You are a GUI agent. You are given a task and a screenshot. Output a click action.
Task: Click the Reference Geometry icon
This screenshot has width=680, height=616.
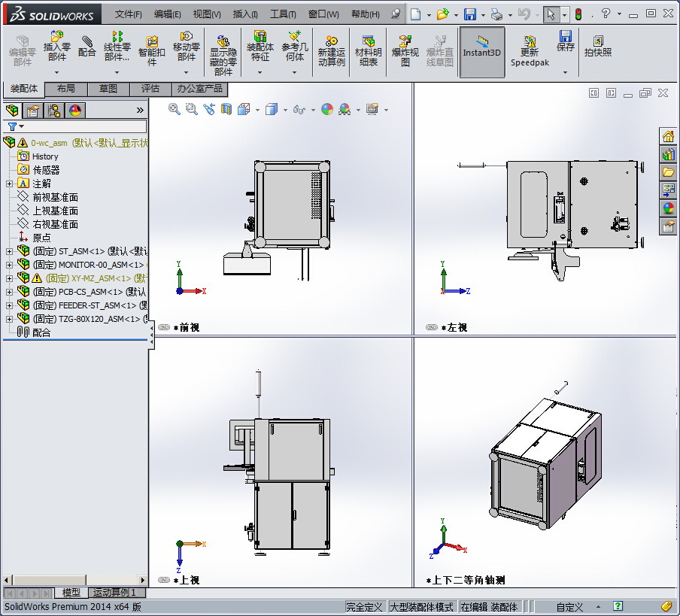click(x=294, y=46)
